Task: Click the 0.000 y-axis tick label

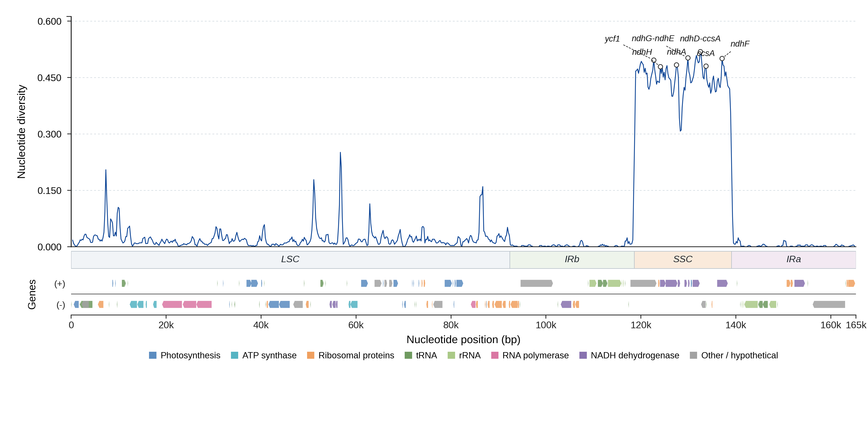Action: (50, 247)
